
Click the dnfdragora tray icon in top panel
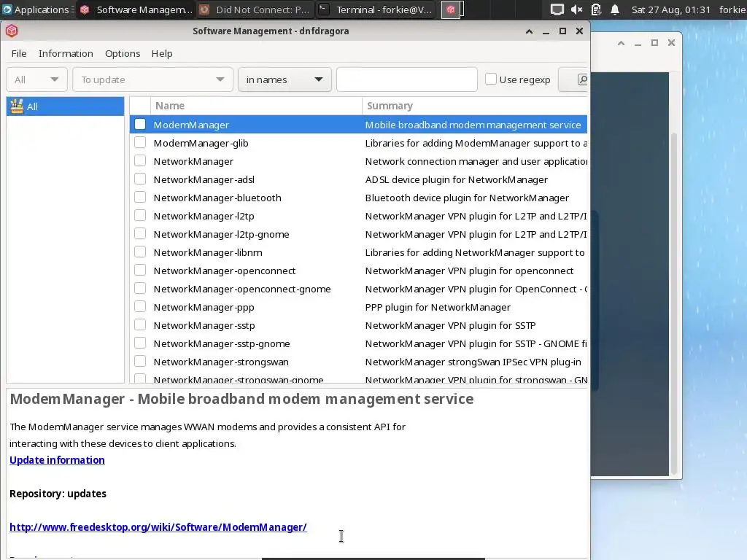[x=451, y=9]
